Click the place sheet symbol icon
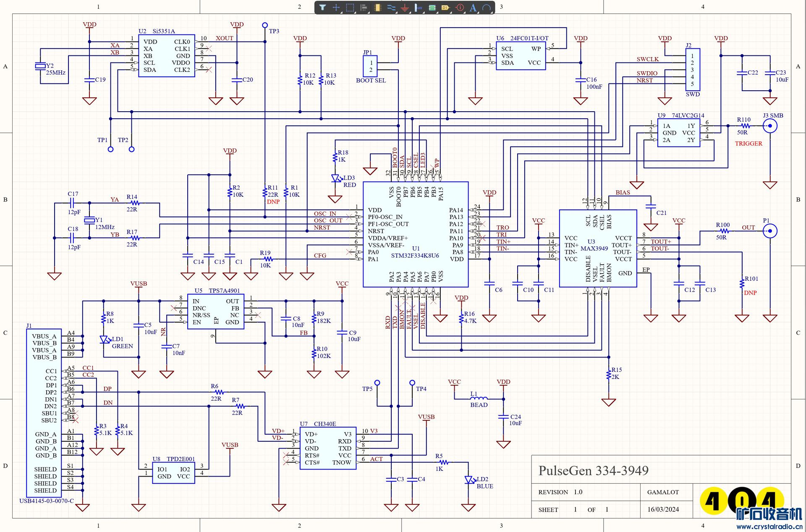Viewport: 806px width, 532px height. 432,8
